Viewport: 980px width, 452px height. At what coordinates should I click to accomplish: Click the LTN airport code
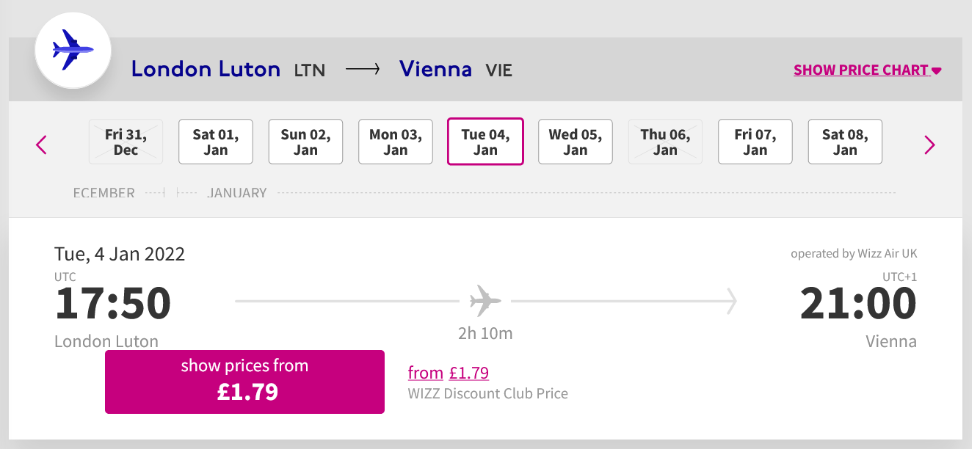(x=309, y=70)
